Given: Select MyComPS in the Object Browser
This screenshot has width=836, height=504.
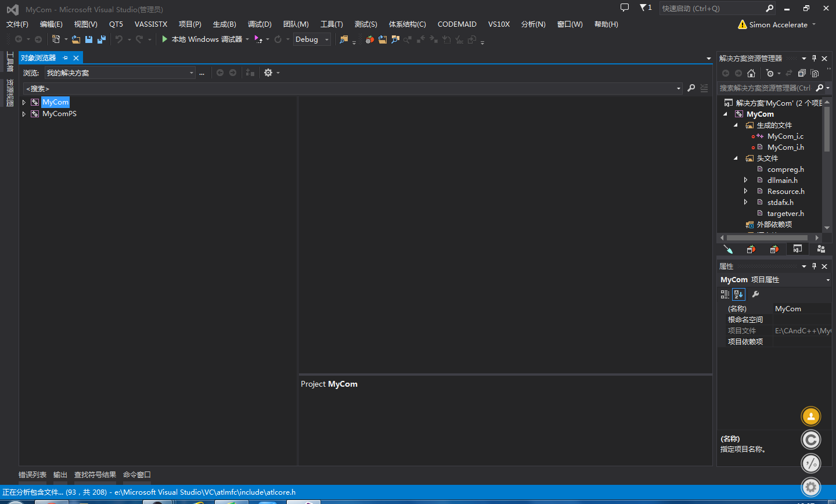Looking at the screenshot, I should click(x=59, y=114).
